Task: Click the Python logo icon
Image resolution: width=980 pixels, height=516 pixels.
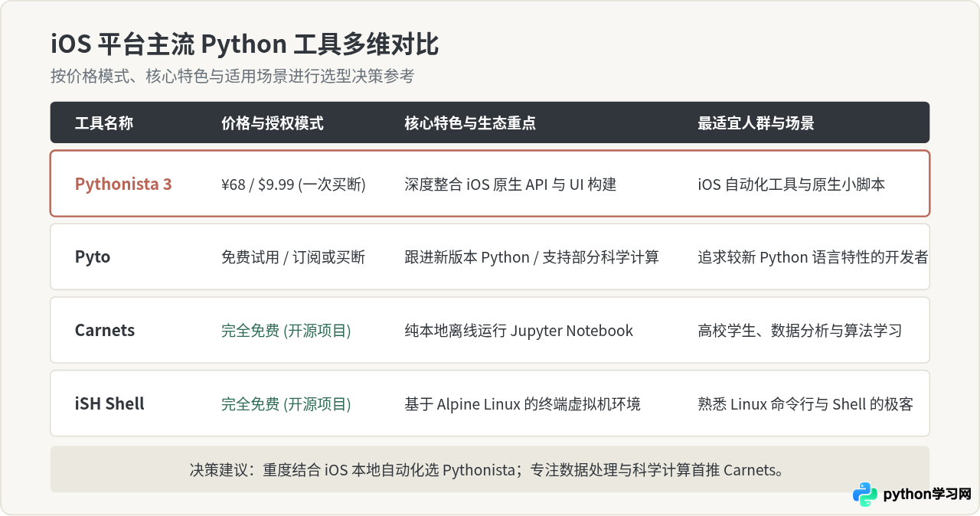Action: click(865, 495)
